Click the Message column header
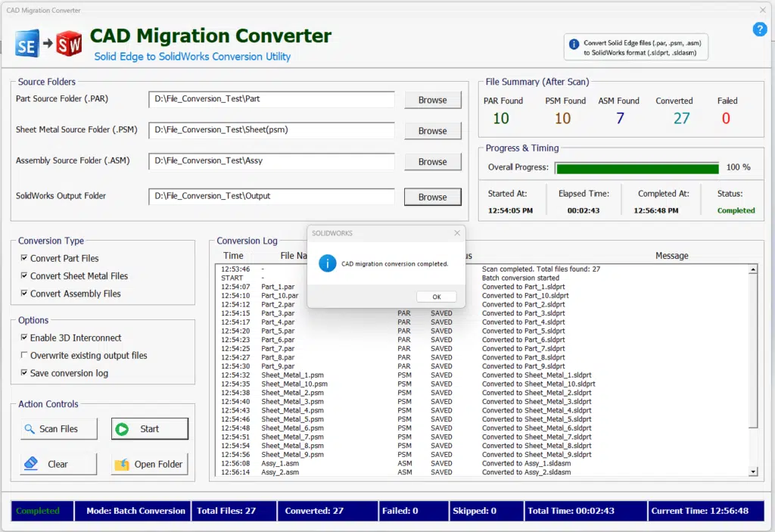The width and height of the screenshot is (775, 532). click(672, 256)
